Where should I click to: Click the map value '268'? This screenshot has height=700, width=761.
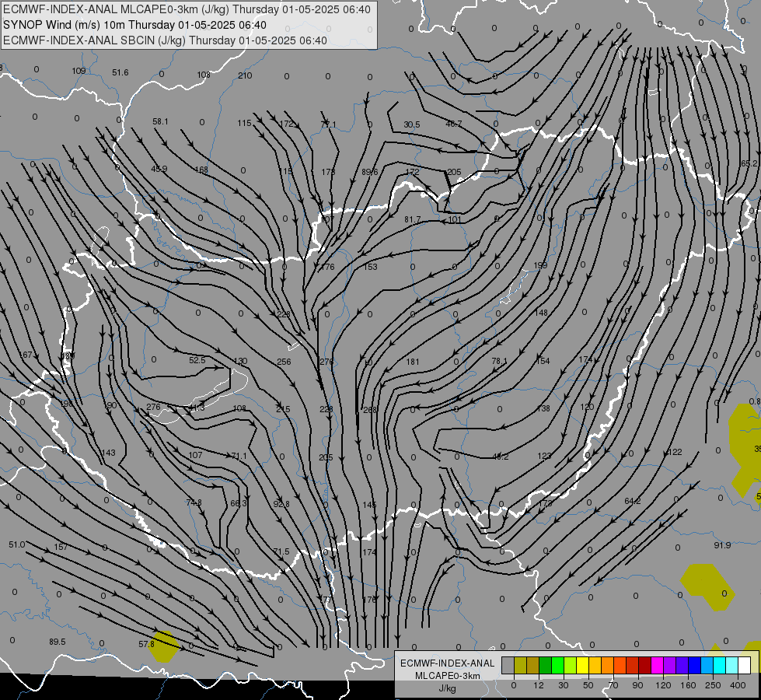[370, 410]
